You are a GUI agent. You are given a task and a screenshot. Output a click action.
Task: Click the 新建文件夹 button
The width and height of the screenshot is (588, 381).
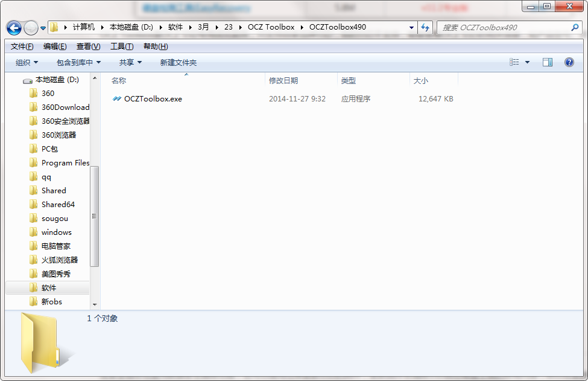178,62
